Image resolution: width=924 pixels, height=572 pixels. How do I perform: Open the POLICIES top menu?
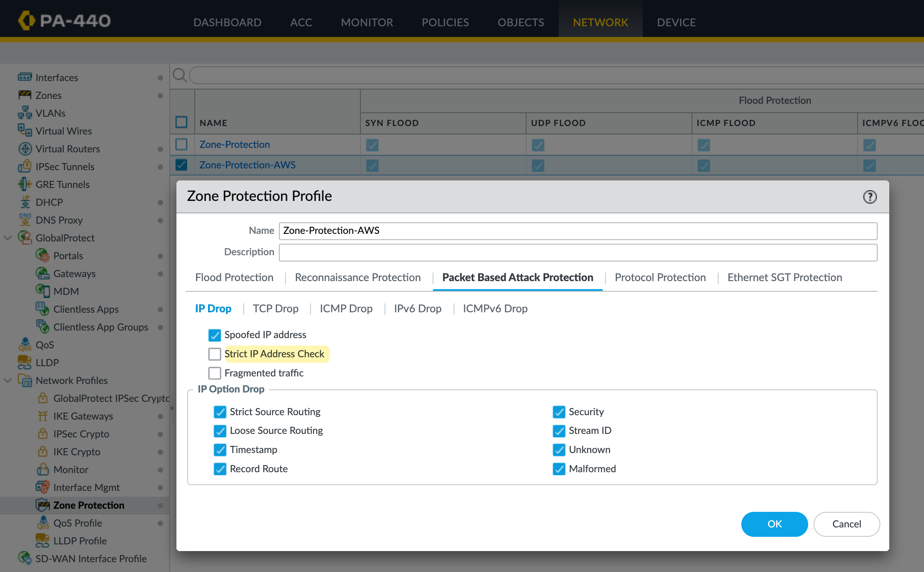[445, 22]
